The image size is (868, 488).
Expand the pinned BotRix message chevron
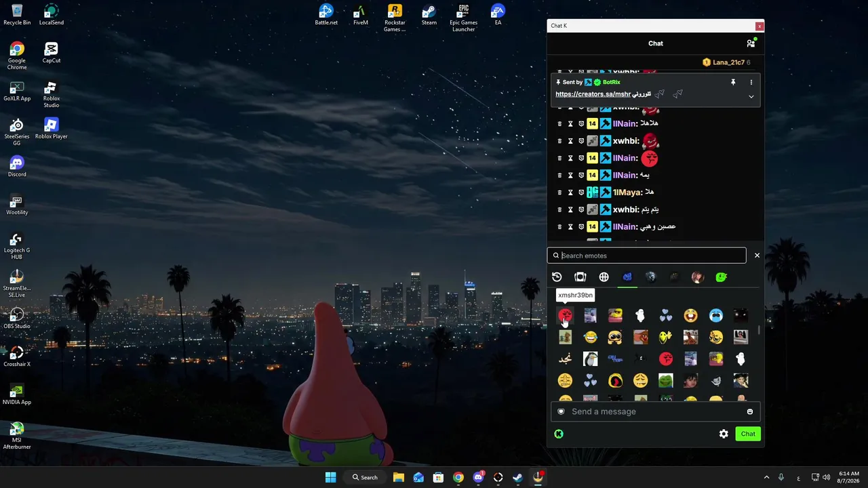click(x=751, y=97)
